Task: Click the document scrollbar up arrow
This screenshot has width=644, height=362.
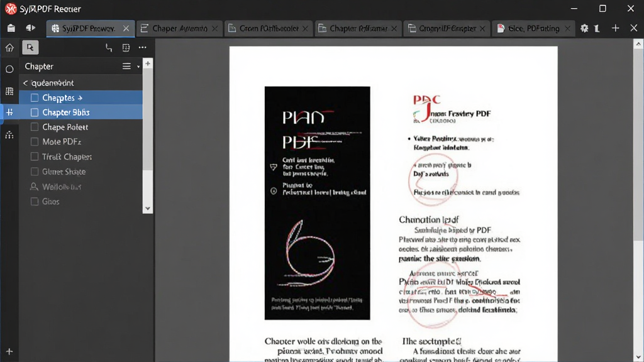Action: pos(638,43)
